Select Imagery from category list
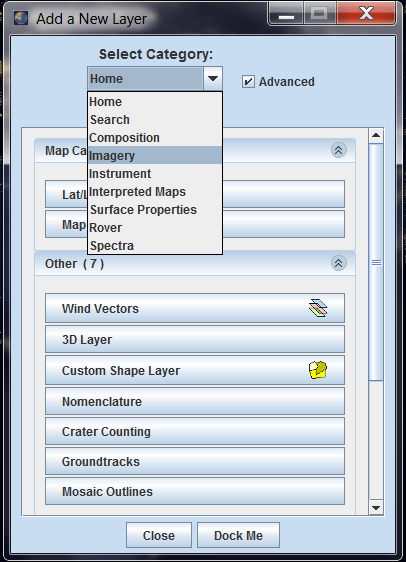The height and width of the screenshot is (562, 406). [155, 156]
